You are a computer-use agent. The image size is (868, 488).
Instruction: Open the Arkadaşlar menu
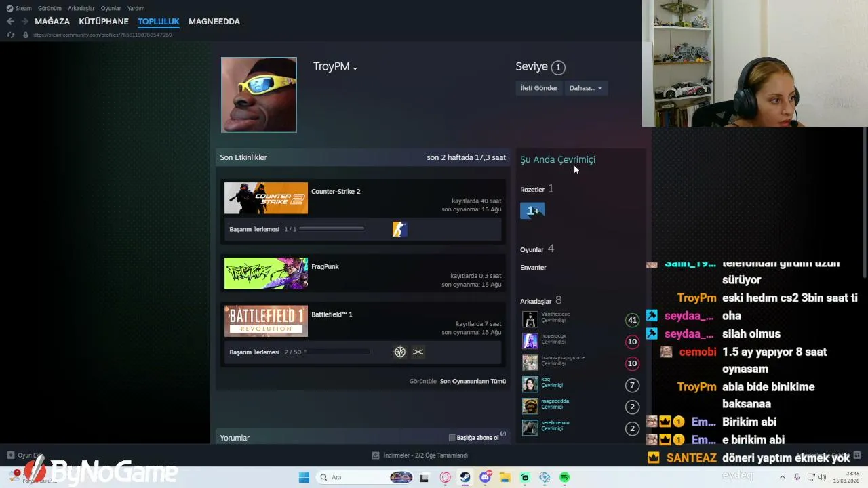click(81, 8)
